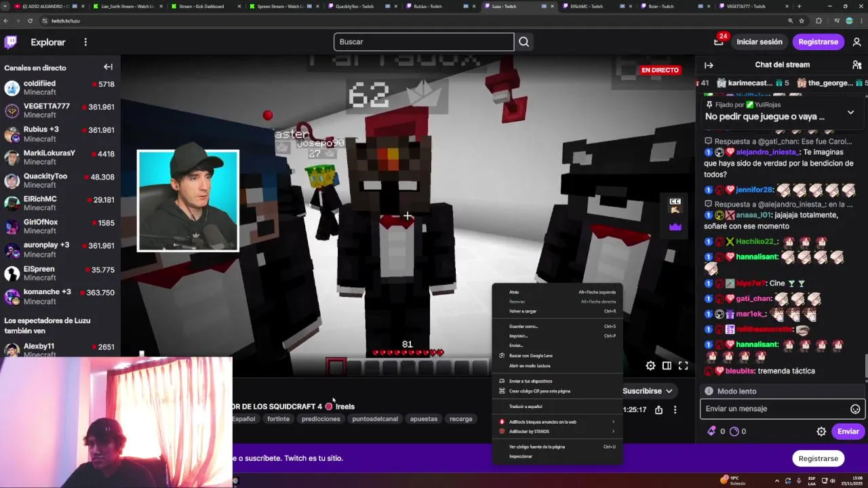Open chat settings gear
Viewport: 868px width, 488px height.
(821, 431)
